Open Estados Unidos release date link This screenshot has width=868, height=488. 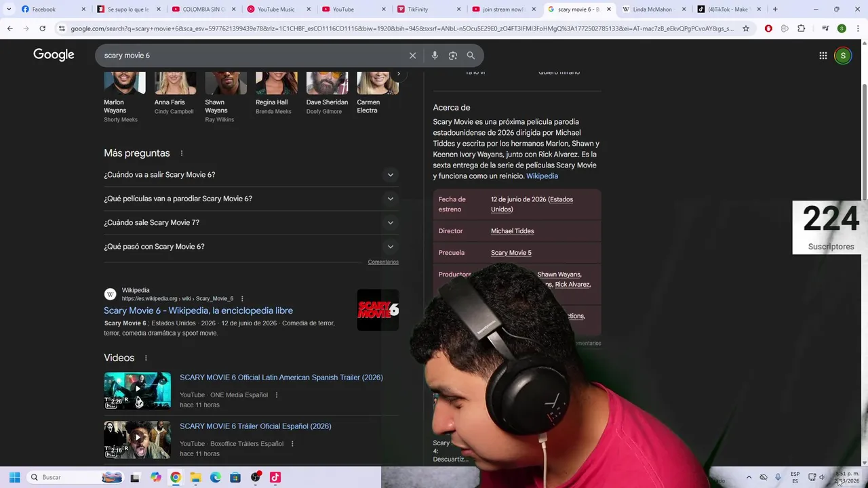point(532,205)
